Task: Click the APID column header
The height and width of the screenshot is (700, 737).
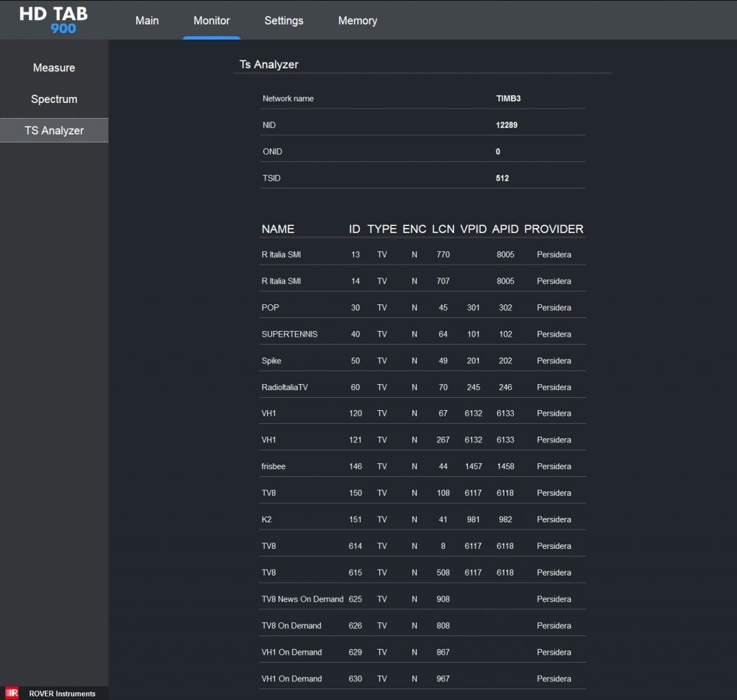Action: pos(505,229)
